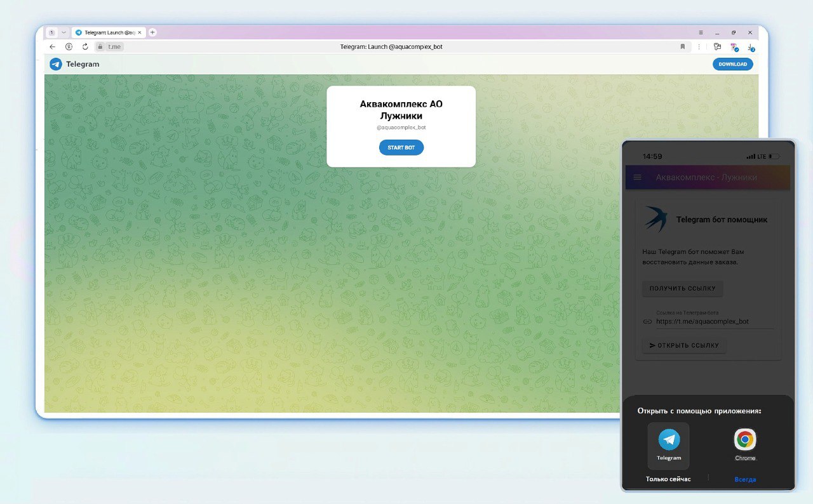The width and height of the screenshot is (813, 504).
Task: Choose Telegram app in open-with dialog
Action: coord(669,446)
